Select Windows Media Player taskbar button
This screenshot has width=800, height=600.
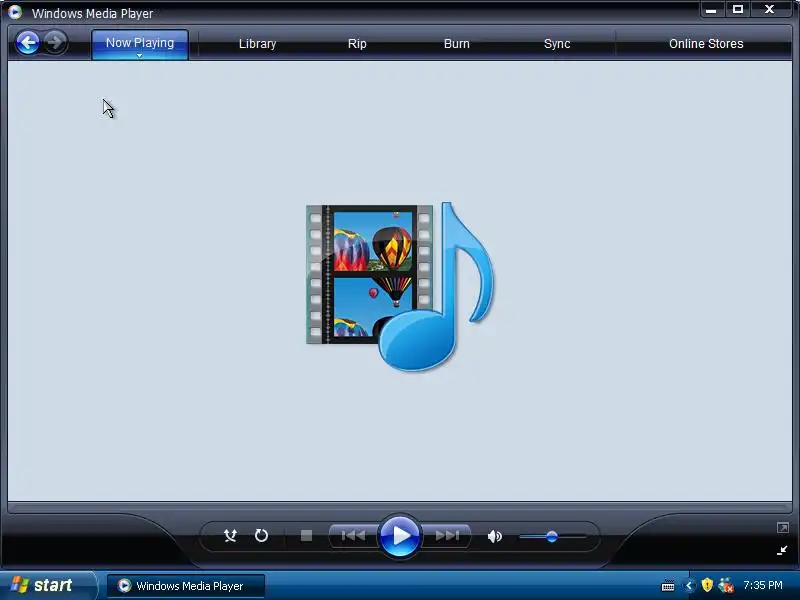point(186,586)
